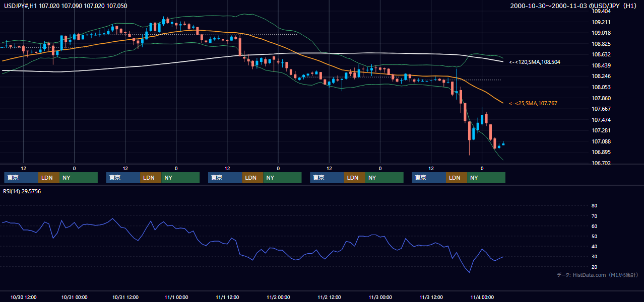
Task: Click the HistData.com data credit text
Action: click(598, 275)
